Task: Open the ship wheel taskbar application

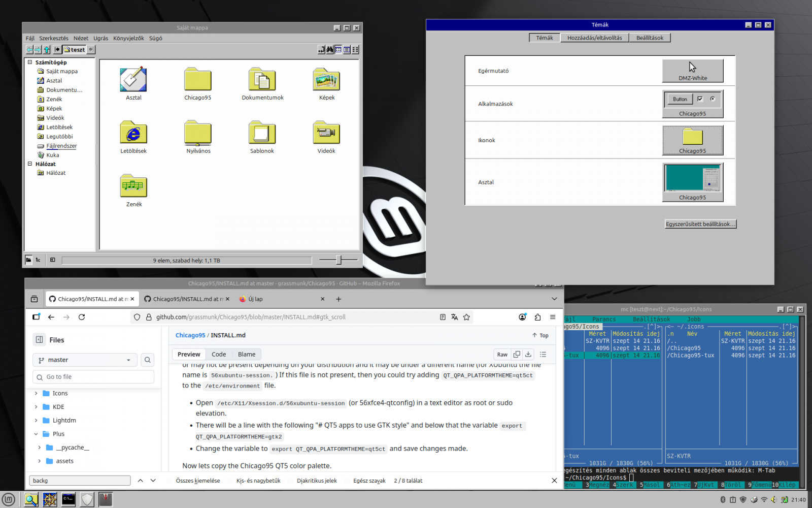Action: coord(50,500)
